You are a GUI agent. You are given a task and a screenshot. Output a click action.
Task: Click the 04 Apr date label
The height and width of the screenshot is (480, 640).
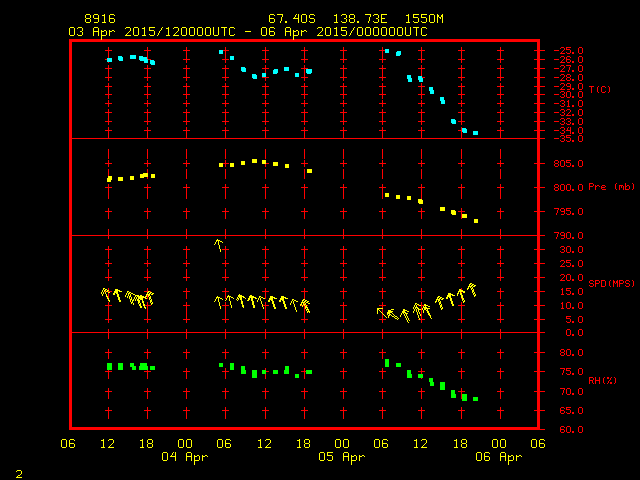point(184,457)
